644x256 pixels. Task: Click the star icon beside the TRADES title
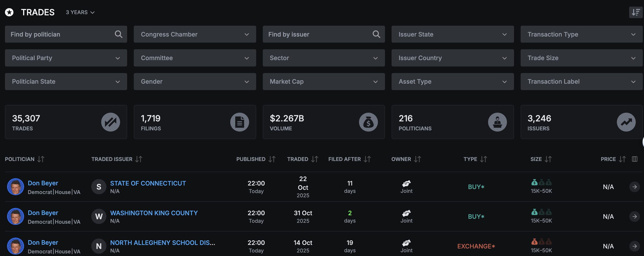point(9,12)
